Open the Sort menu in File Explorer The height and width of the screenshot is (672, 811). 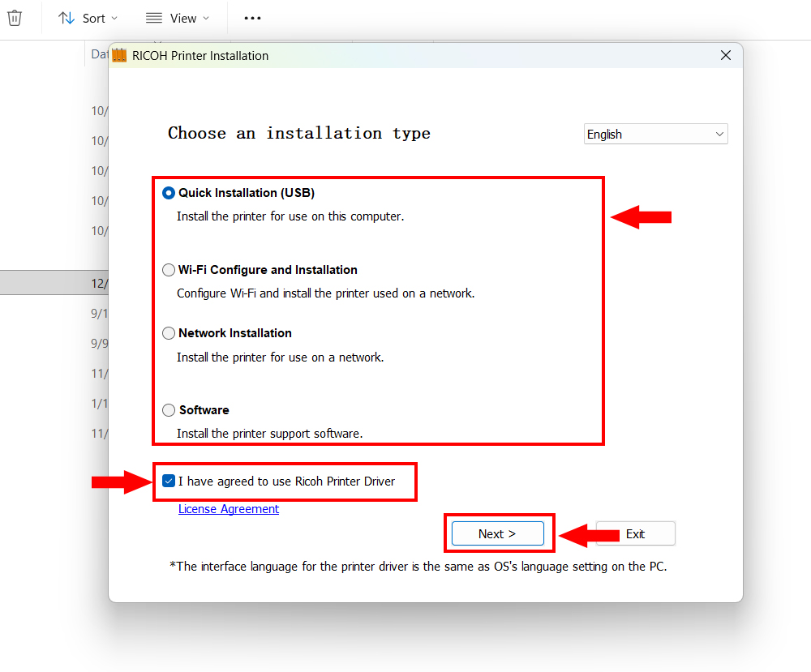tap(88, 18)
